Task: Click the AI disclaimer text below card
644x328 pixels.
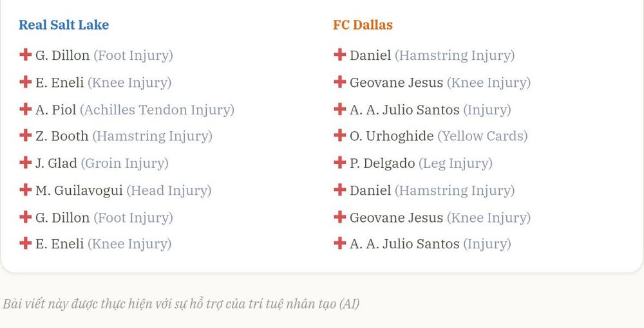Action: point(181,304)
